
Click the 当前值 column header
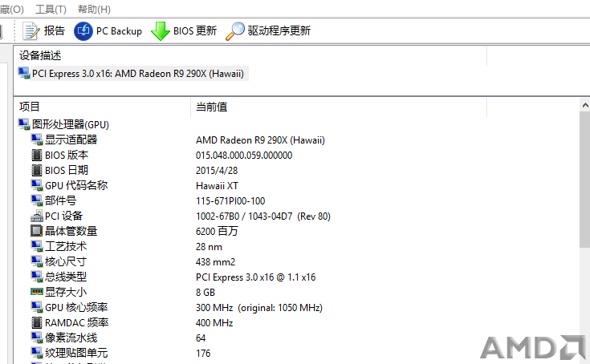(211, 107)
